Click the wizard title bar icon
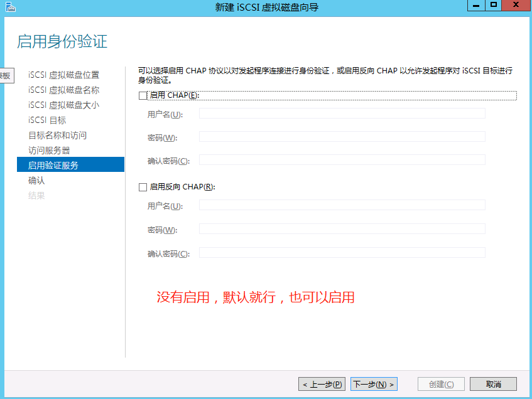This screenshot has height=399, width=532. coord(9,6)
